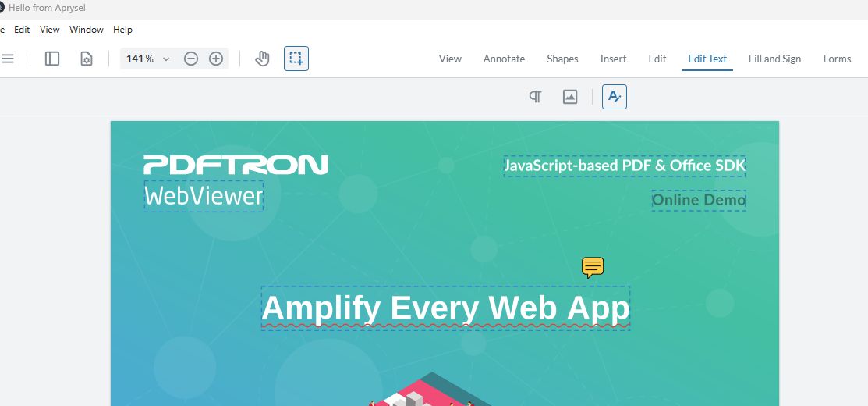Switch to the Annotate tab
The width and height of the screenshot is (868, 406).
(x=504, y=59)
